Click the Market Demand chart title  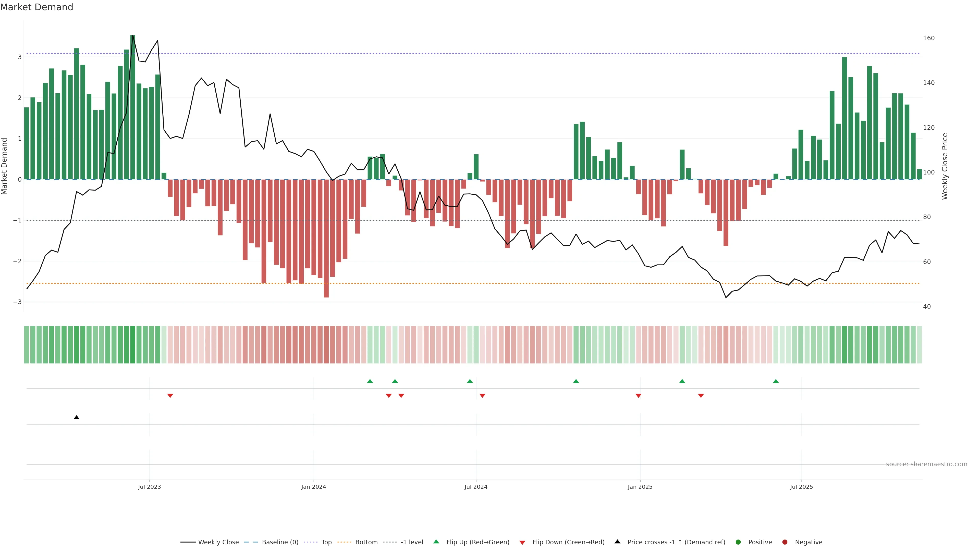(36, 7)
